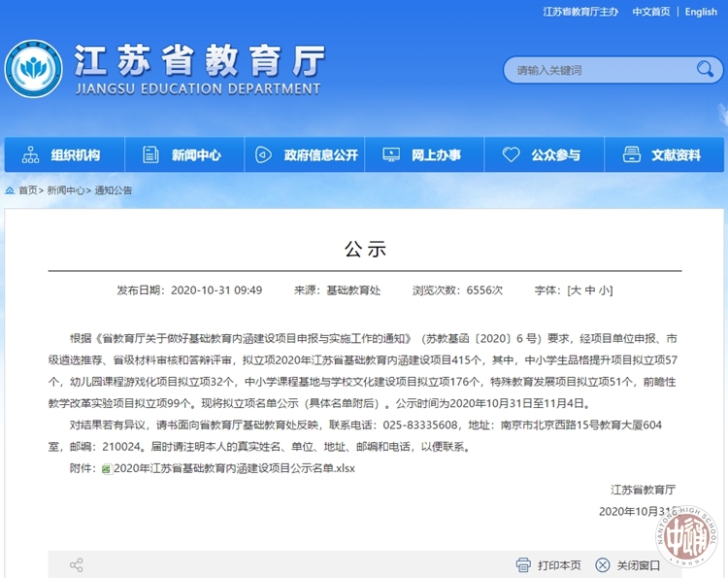This screenshot has width=728, height=578.
Task: Open the 文献资料 navigation item
Action: coord(662,155)
